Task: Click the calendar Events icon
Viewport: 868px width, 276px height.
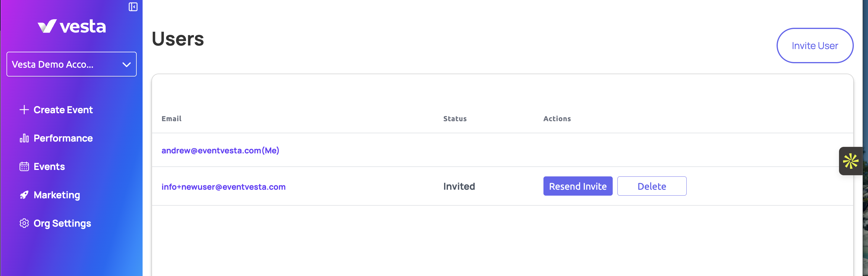Action: (24, 167)
